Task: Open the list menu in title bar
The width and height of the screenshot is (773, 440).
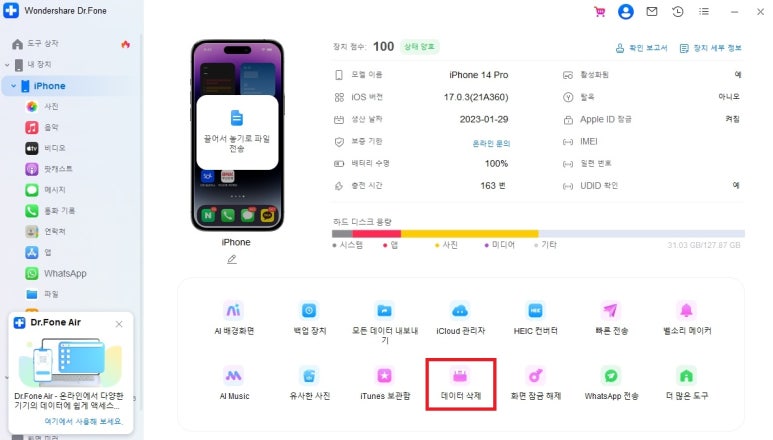Action: click(704, 11)
